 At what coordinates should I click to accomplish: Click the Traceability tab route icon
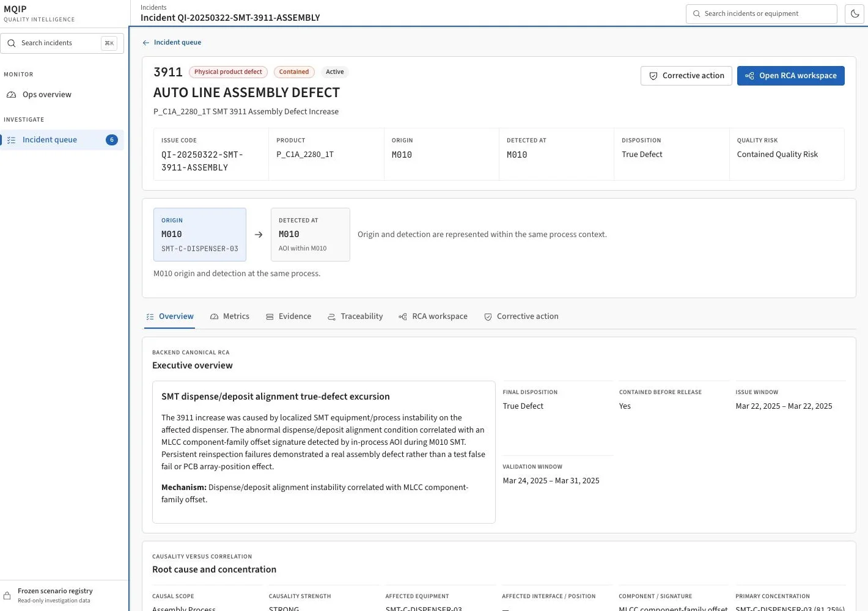[x=332, y=317]
